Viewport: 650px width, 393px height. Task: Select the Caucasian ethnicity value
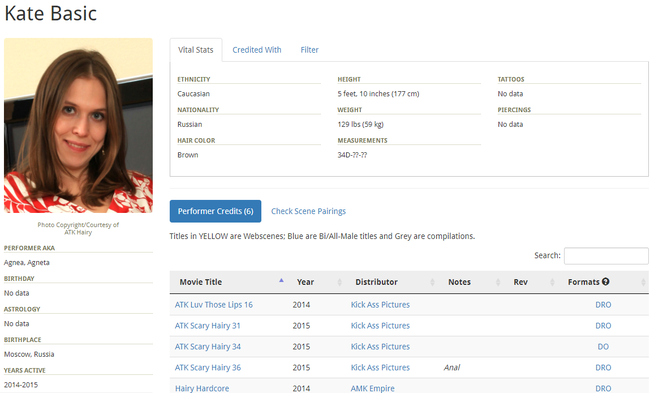click(x=194, y=94)
